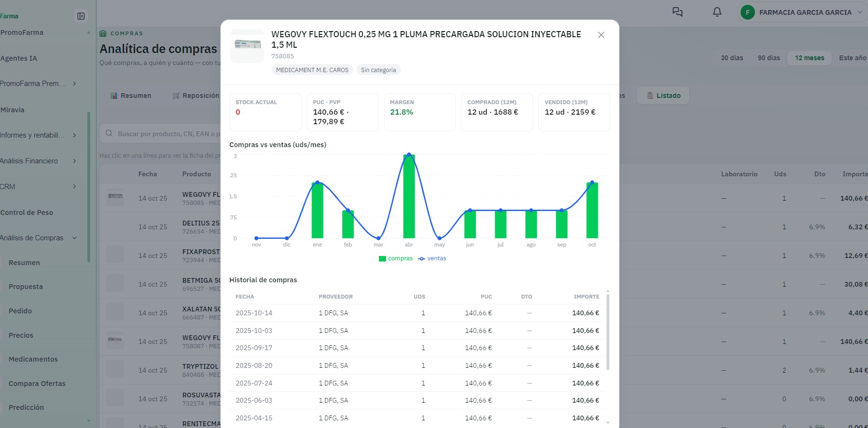The height and width of the screenshot is (428, 868).
Task: Open Agentes IA in sidebar
Action: (x=19, y=58)
